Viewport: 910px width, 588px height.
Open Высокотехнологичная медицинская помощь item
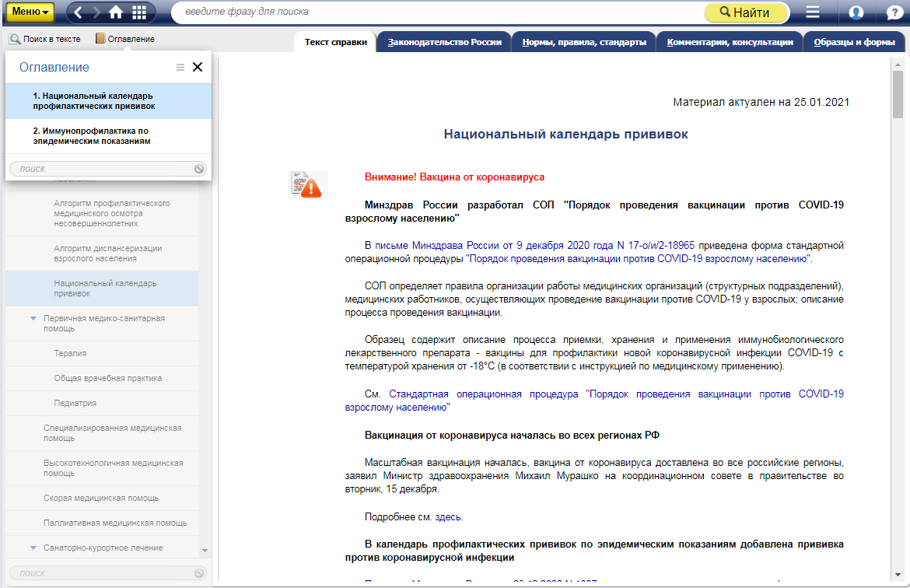[102, 468]
